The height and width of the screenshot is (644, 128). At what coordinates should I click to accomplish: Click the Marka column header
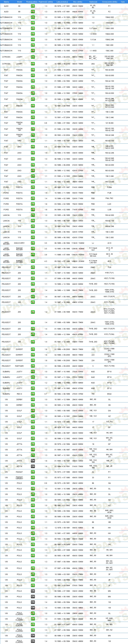(x=6, y=1)
